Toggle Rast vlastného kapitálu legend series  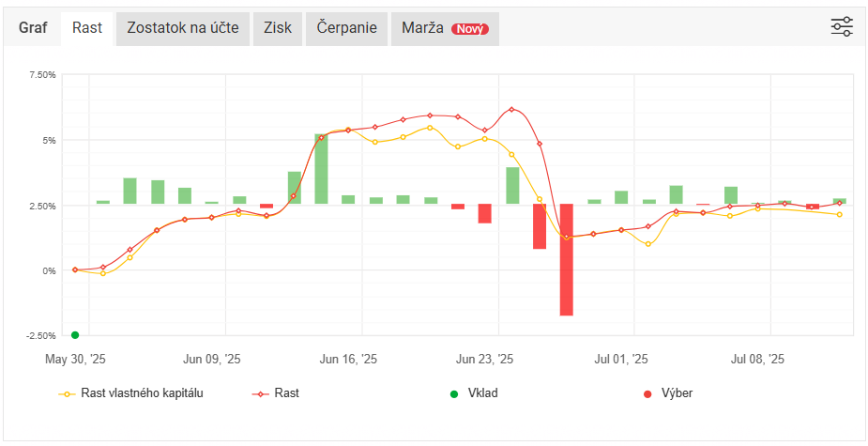click(143, 393)
